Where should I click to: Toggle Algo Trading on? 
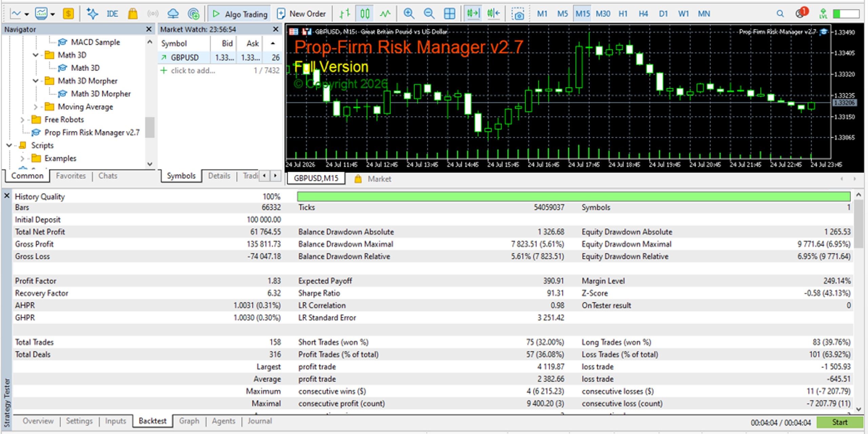[240, 14]
